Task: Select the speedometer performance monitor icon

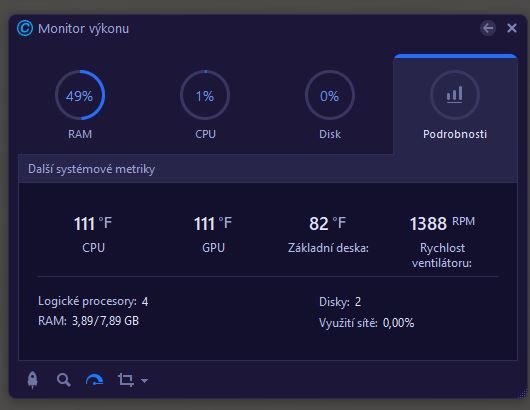Action: pos(94,380)
